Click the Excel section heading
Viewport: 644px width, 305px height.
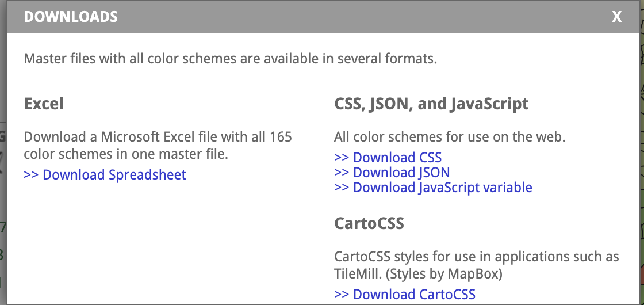[44, 104]
